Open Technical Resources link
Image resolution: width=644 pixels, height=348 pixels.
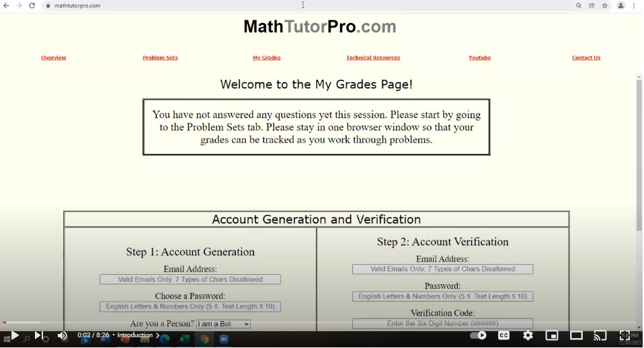pyautogui.click(x=373, y=58)
